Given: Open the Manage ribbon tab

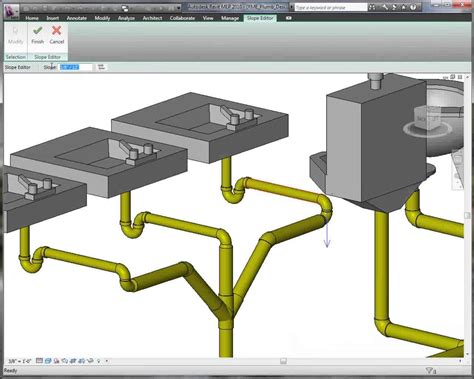Looking at the screenshot, I should [230, 18].
